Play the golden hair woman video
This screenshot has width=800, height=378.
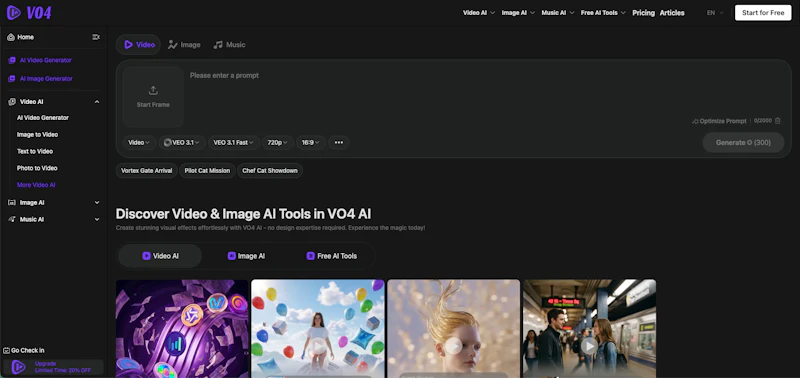(453, 346)
